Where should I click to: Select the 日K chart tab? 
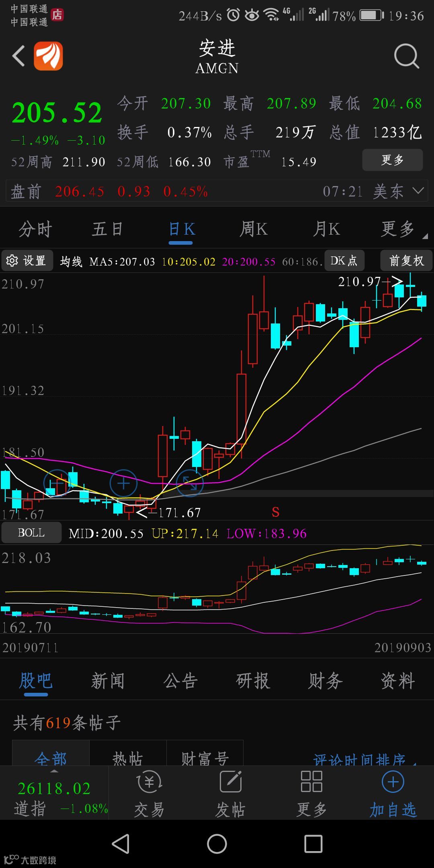click(x=182, y=229)
